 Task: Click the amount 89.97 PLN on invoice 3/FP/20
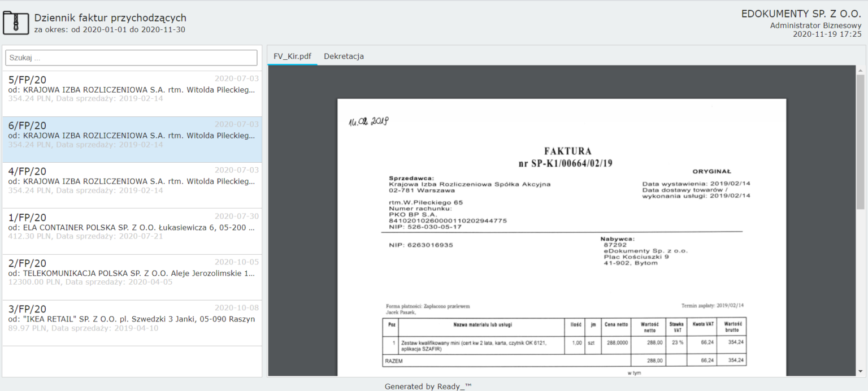coord(27,328)
